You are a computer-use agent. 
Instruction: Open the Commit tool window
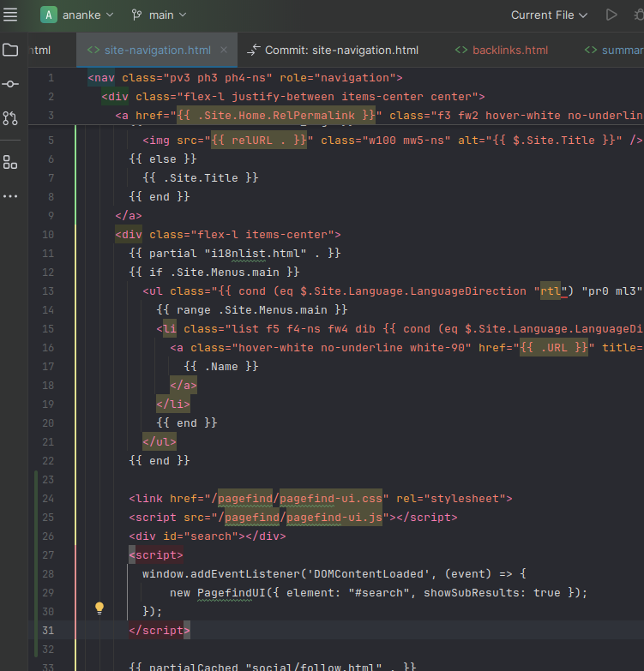point(10,84)
